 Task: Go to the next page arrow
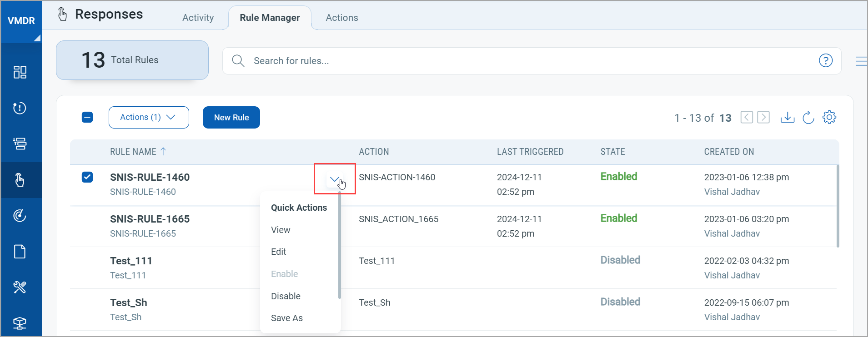(763, 117)
